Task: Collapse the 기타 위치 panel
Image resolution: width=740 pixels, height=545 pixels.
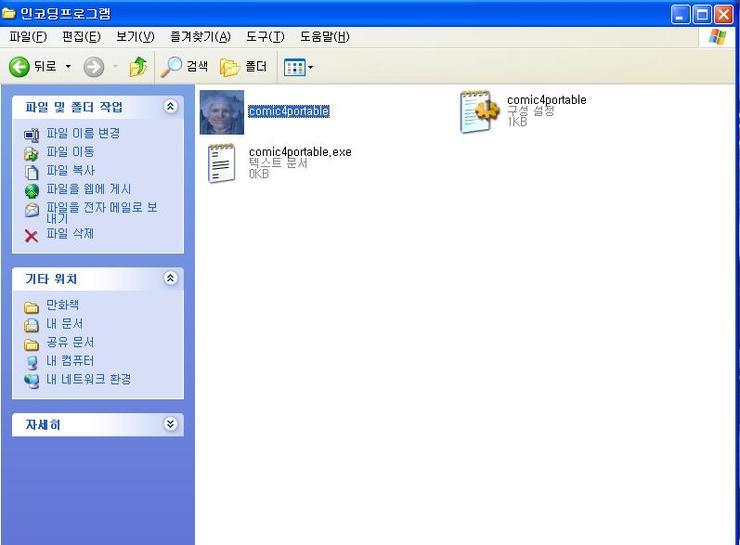Action: point(170,278)
